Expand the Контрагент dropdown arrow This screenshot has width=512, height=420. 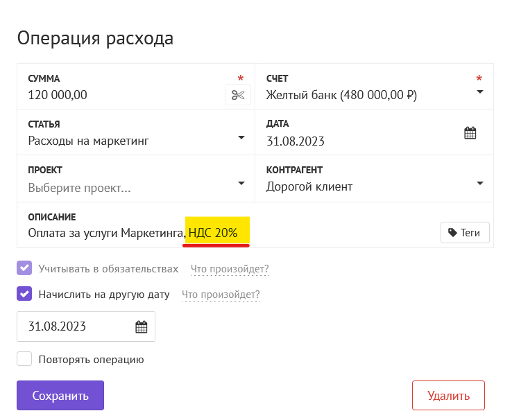(479, 183)
